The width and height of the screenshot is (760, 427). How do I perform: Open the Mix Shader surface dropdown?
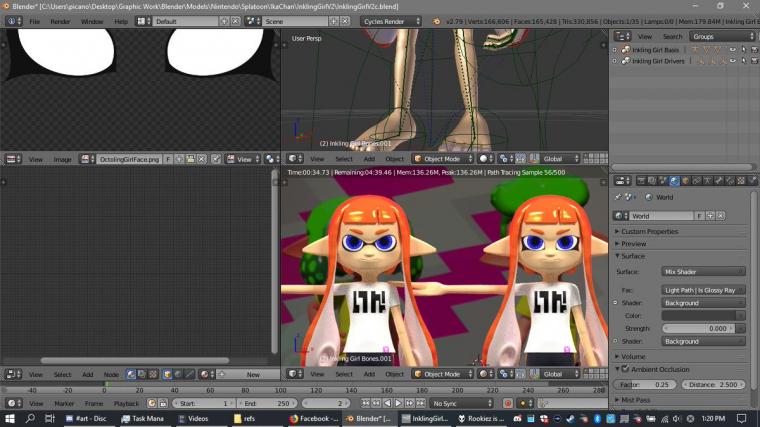click(703, 272)
